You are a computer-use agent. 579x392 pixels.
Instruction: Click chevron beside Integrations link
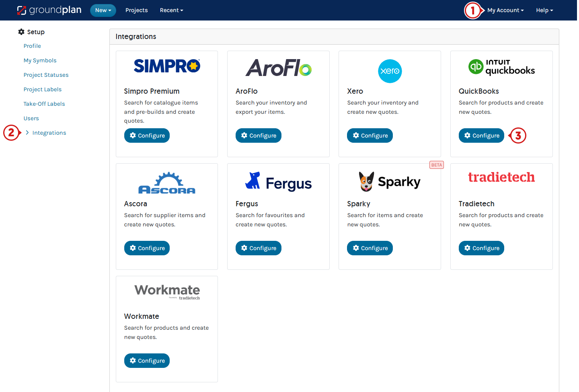(27, 133)
